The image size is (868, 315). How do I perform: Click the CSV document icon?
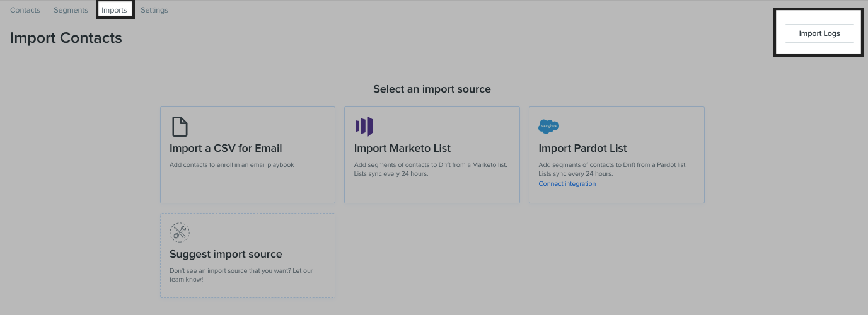click(180, 127)
